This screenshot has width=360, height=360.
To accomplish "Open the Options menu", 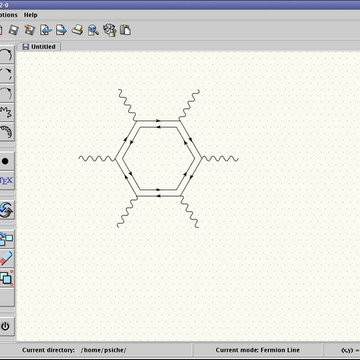I will pyautogui.click(x=8, y=15).
